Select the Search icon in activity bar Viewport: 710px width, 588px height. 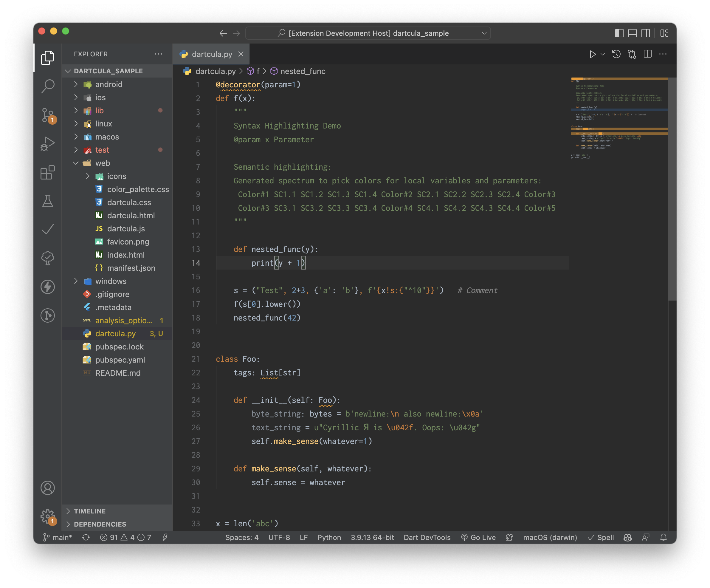click(48, 86)
